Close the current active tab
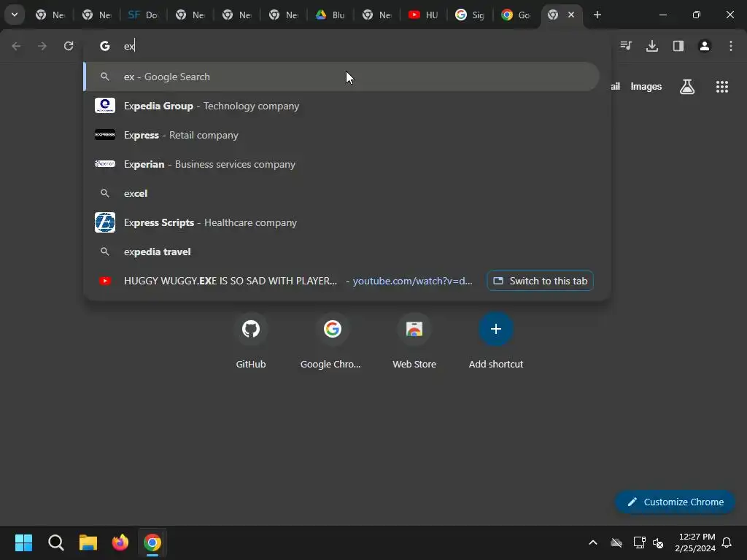 (571, 15)
